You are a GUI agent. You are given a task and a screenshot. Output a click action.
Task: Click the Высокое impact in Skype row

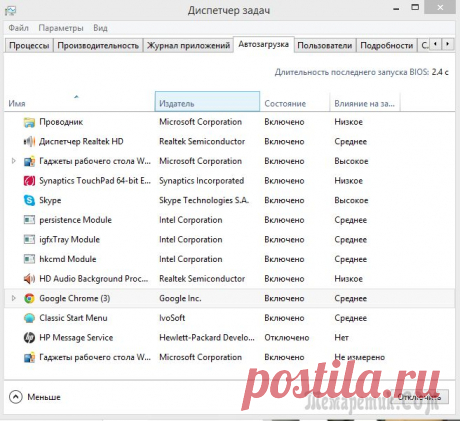coord(351,200)
